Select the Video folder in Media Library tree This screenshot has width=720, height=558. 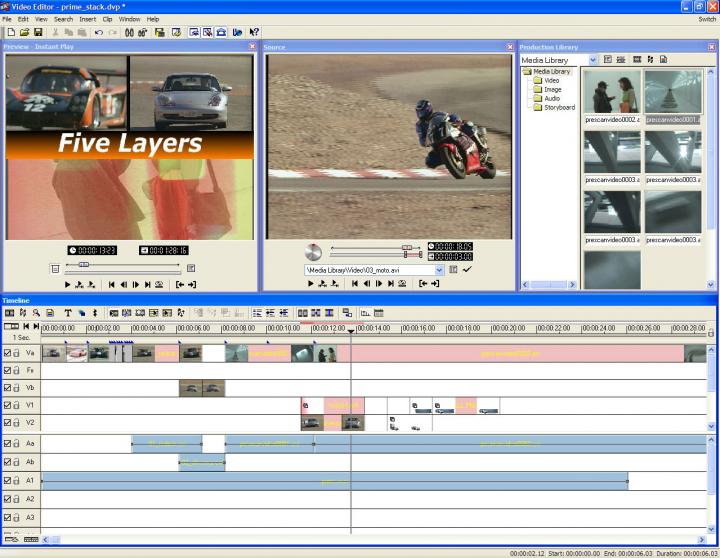(x=551, y=80)
